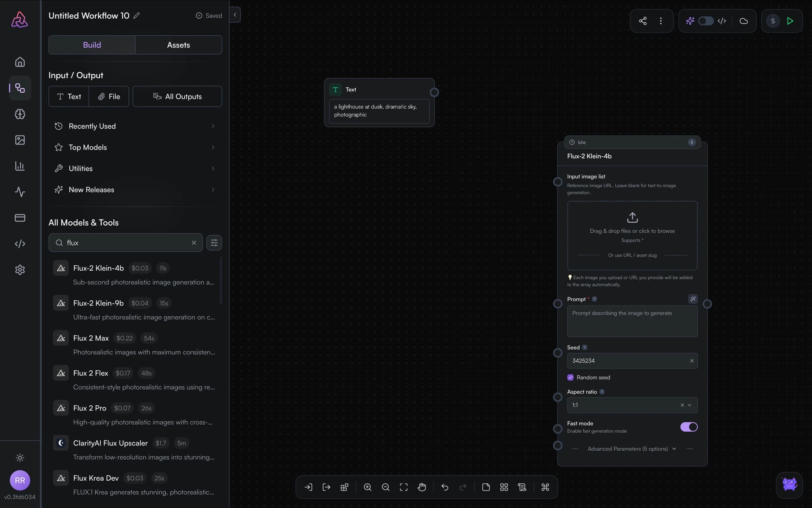
Task: Click the sticky note tool icon
Action: 486,487
